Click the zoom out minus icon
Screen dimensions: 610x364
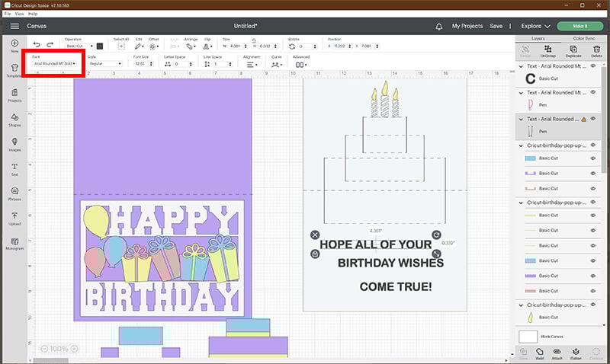tap(44, 349)
